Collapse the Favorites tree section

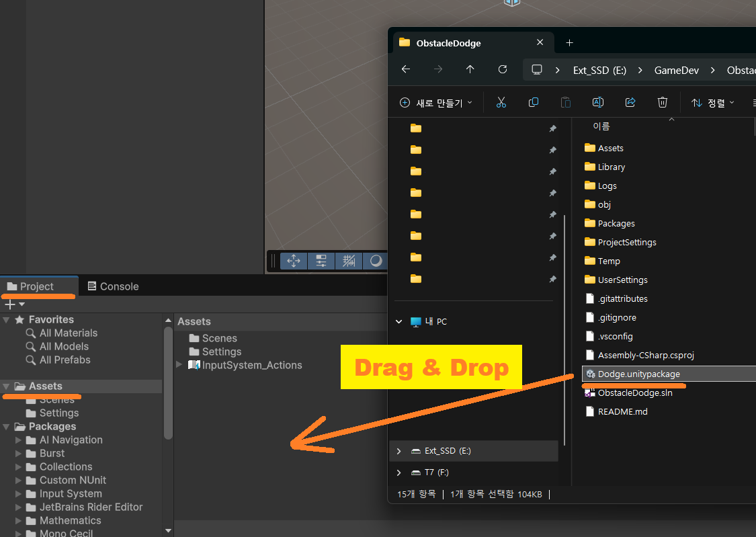pyautogui.click(x=6, y=320)
